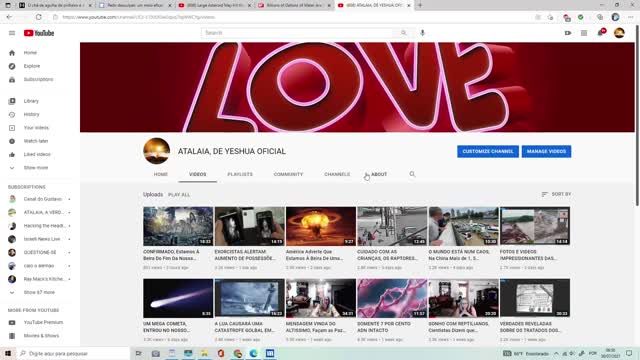Open the Sort by dropdown
This screenshot has height=360, width=640.
coord(556,194)
